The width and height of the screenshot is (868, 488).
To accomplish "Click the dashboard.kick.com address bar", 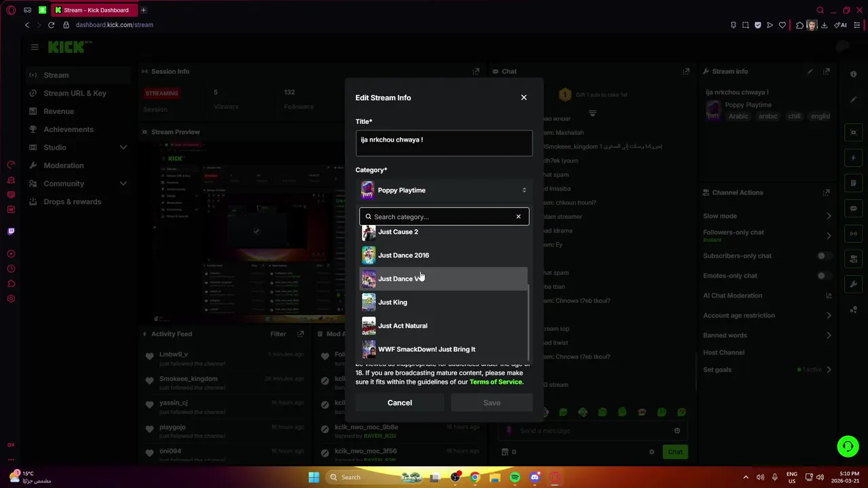I will pos(114,25).
